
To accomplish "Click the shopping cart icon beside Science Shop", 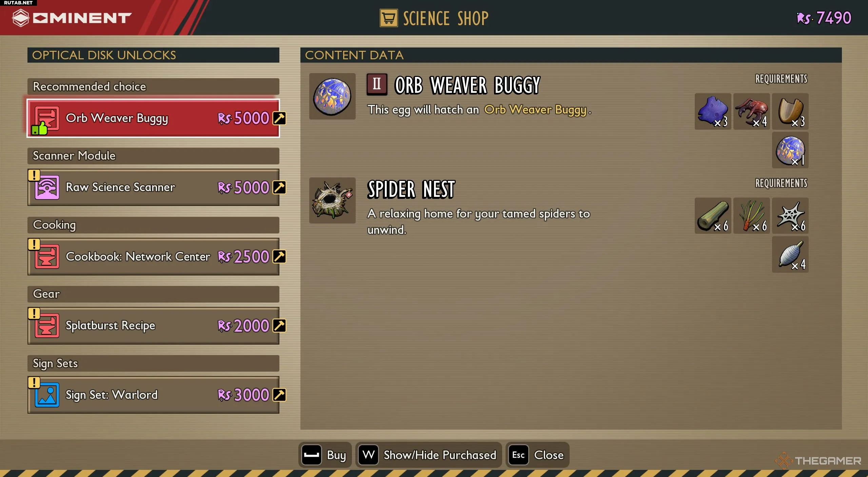I will 389,18.
